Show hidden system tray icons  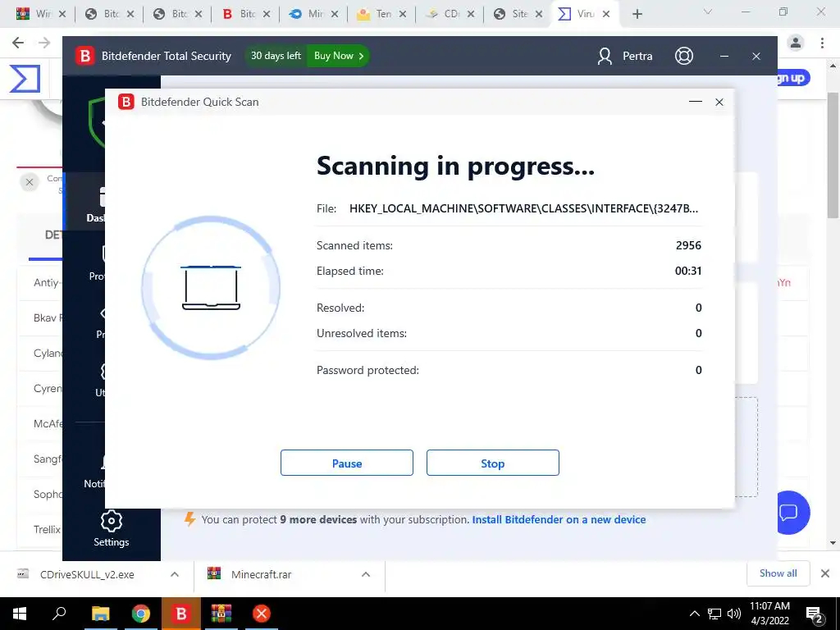[694, 614]
